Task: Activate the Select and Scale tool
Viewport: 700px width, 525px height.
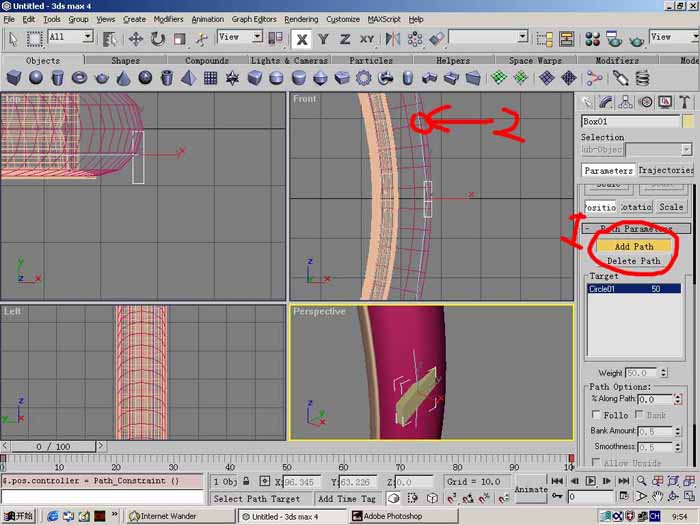Action: [x=179, y=39]
